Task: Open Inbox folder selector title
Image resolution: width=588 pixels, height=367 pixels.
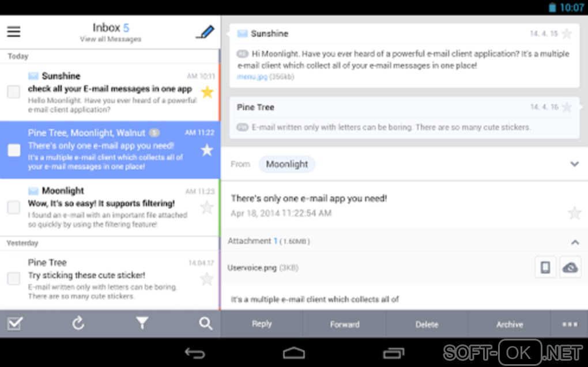Action: (111, 32)
